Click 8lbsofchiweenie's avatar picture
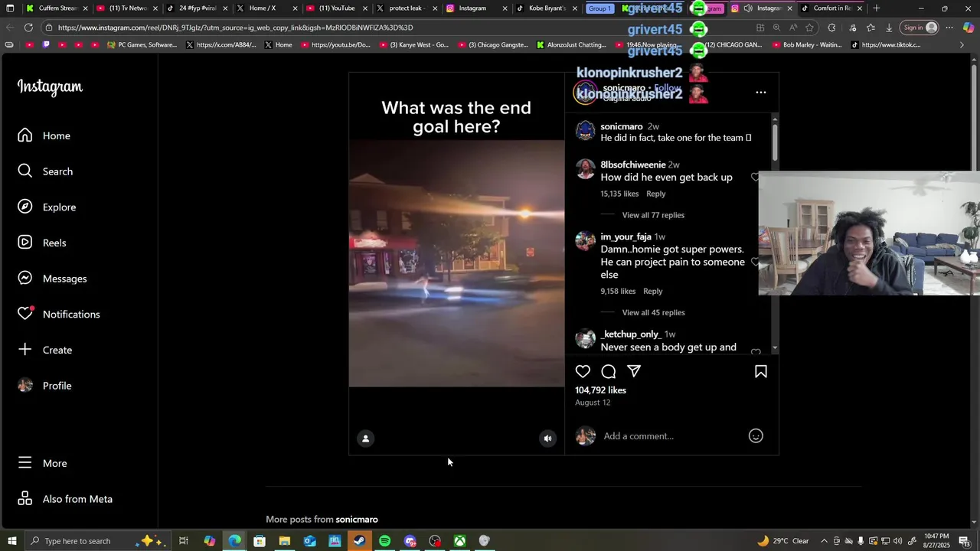 [x=586, y=169]
